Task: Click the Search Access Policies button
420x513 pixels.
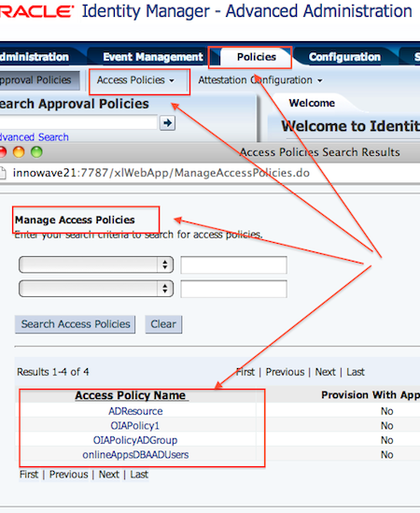Action: pos(76,324)
